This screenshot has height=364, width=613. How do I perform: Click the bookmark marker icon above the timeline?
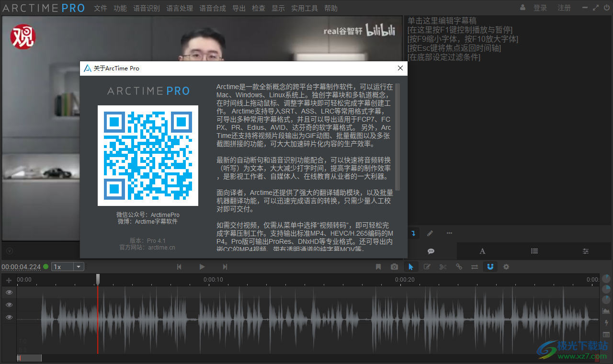coord(378,267)
